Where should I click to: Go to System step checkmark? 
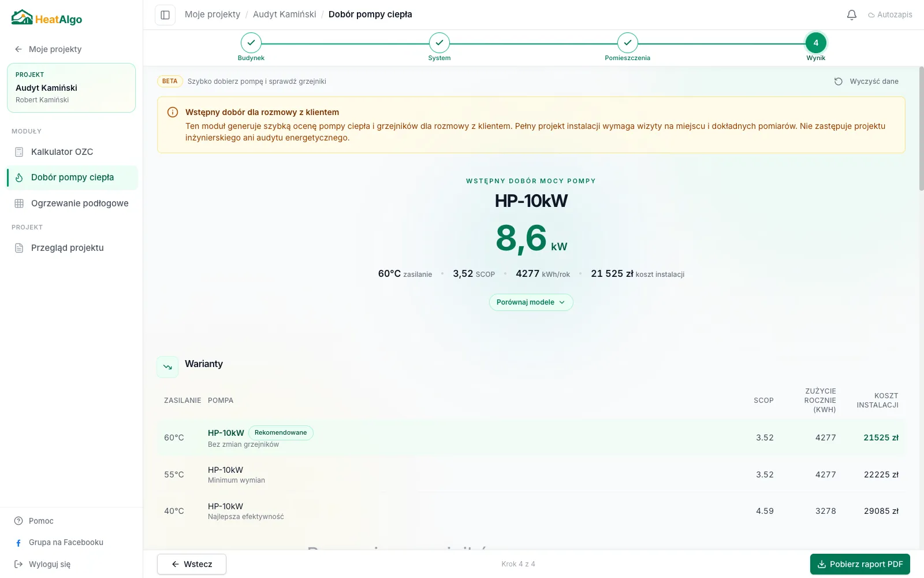click(439, 43)
